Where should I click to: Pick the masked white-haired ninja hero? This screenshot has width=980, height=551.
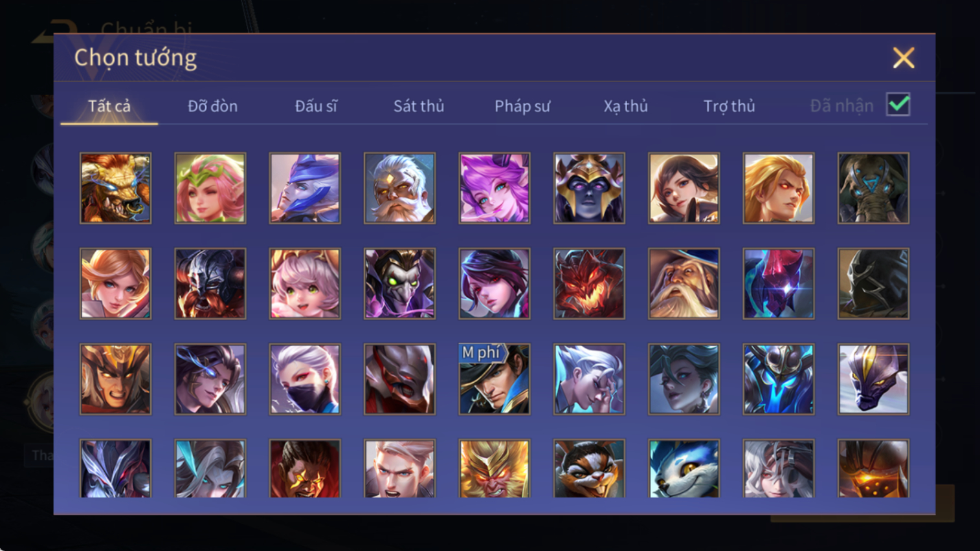[305, 379]
